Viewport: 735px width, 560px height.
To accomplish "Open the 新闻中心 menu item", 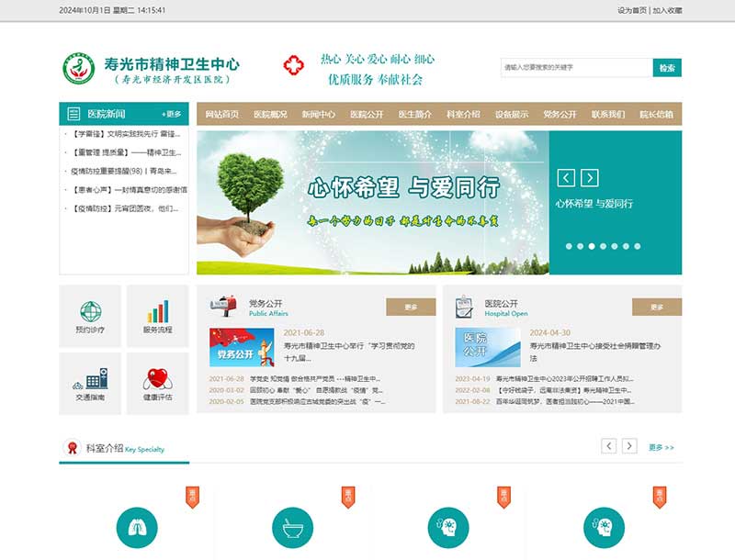I will [316, 116].
